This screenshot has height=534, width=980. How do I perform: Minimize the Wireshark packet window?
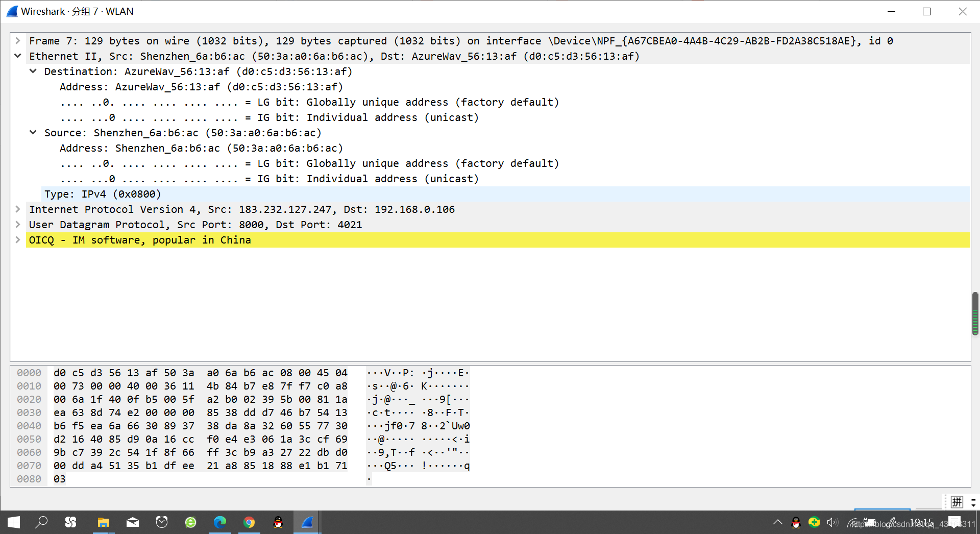coord(892,11)
